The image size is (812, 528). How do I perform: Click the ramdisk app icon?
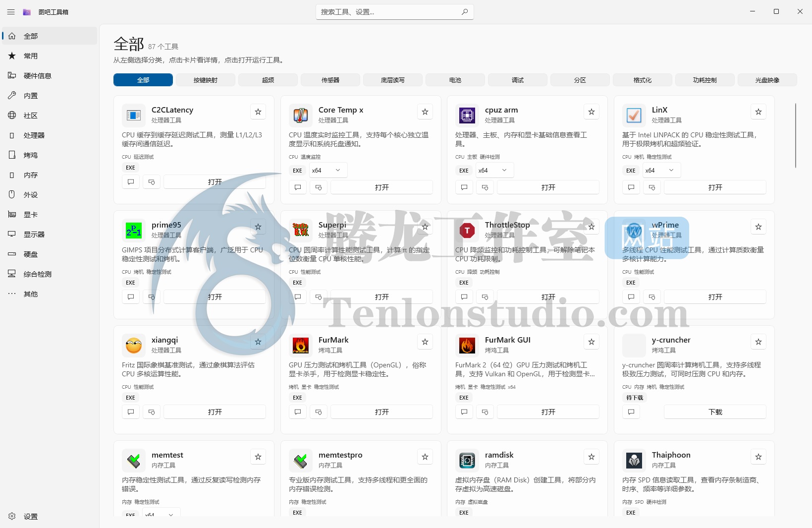tap(467, 461)
